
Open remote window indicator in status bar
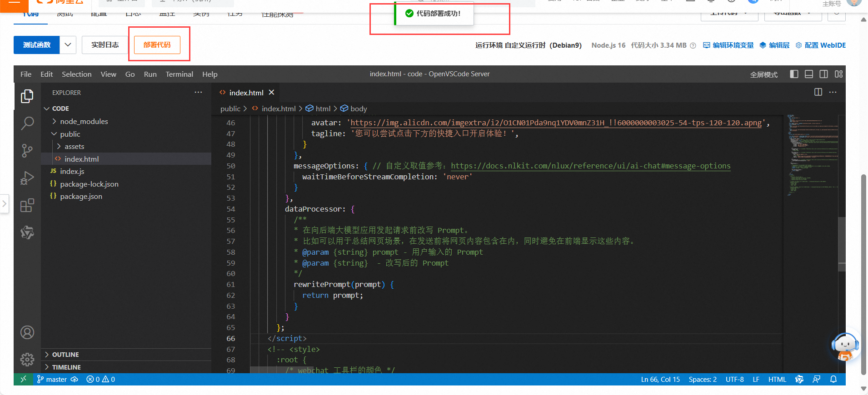click(23, 379)
